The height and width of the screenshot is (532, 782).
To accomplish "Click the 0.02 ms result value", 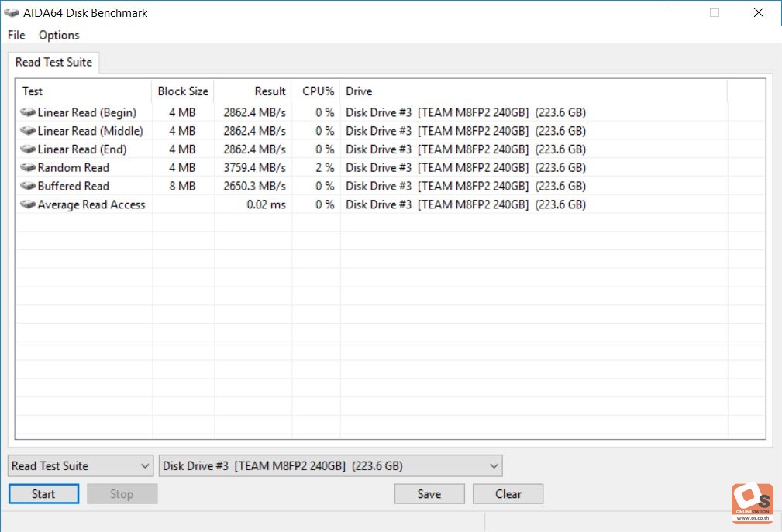I will pyautogui.click(x=267, y=204).
